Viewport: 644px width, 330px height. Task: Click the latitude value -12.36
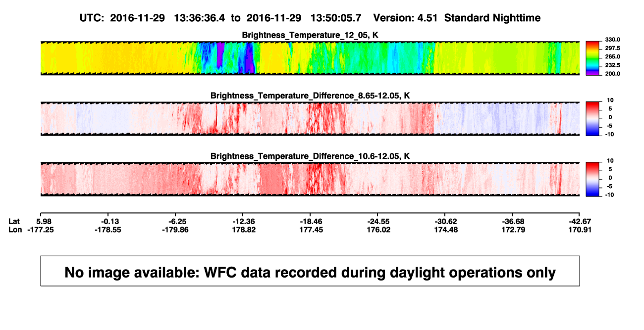coord(243,221)
